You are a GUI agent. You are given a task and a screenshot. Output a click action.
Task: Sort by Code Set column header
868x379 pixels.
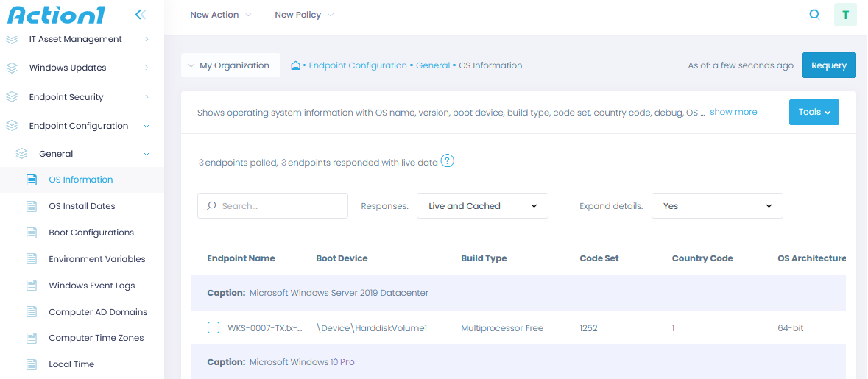pyautogui.click(x=599, y=258)
